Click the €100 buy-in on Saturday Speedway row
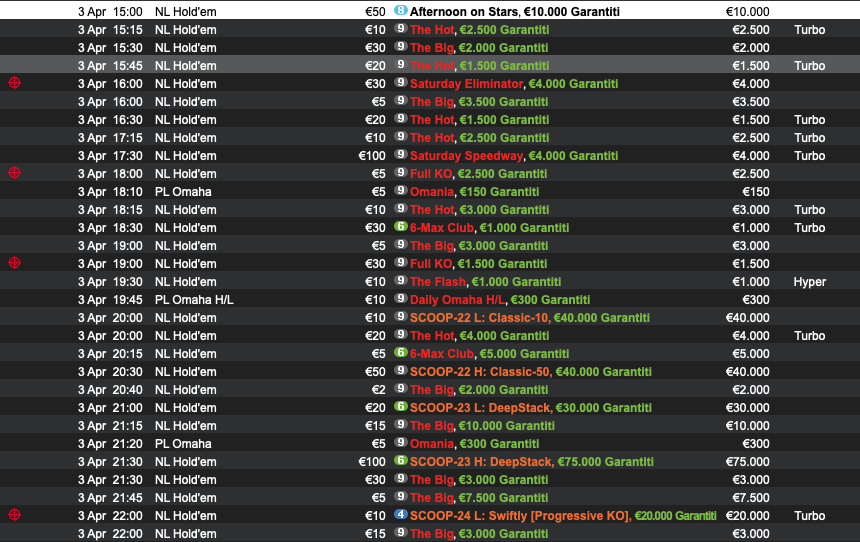Viewport: 860px width, 542px height. 372,156
